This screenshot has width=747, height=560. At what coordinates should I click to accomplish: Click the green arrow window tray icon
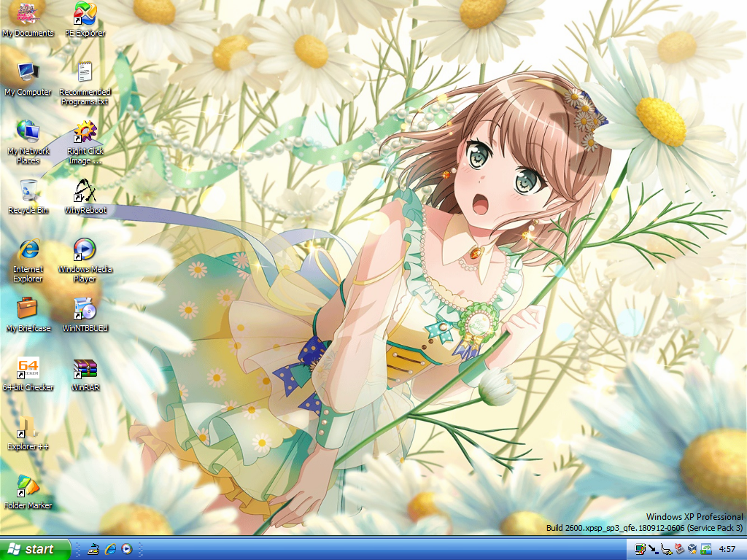click(705, 550)
